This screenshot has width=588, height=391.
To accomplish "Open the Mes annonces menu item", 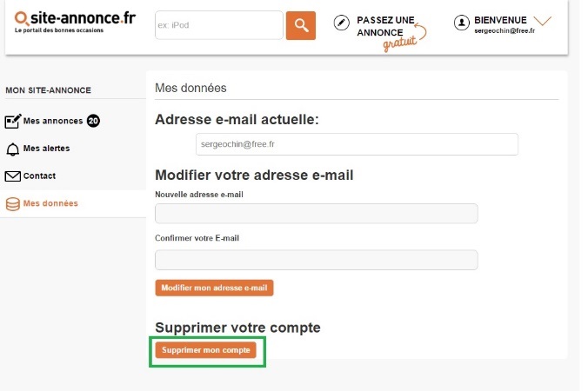I will point(53,121).
